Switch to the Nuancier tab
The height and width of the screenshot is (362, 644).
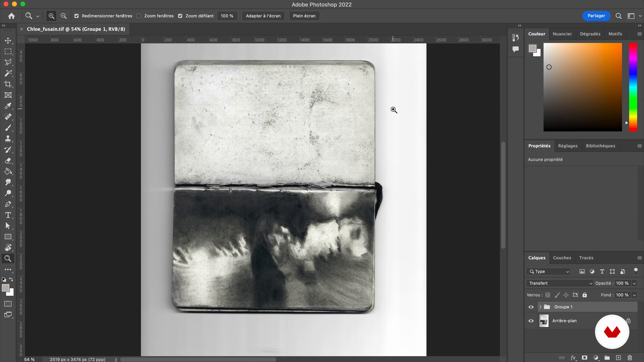[x=562, y=34]
